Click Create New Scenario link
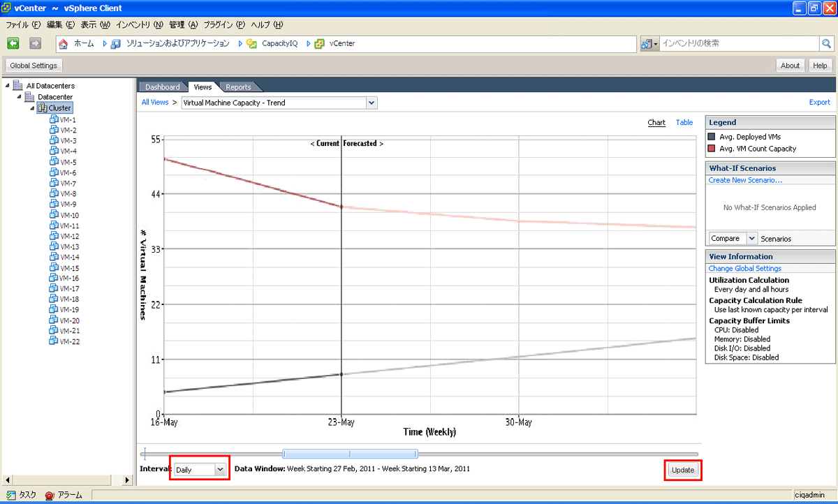Viewport: 838px width, 504px height. click(x=745, y=180)
